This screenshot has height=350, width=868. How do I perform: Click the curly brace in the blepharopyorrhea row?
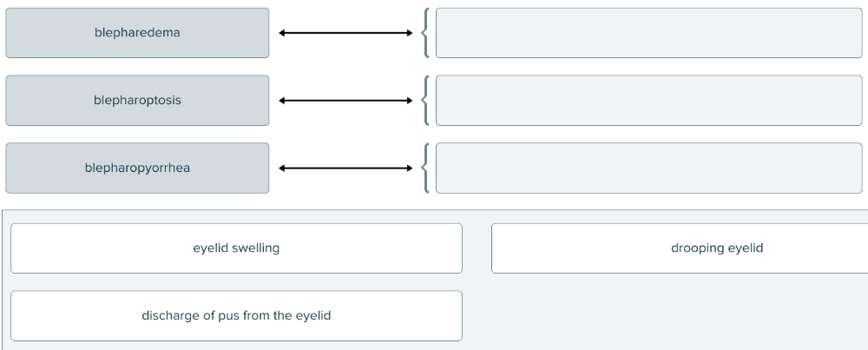pyautogui.click(x=424, y=168)
